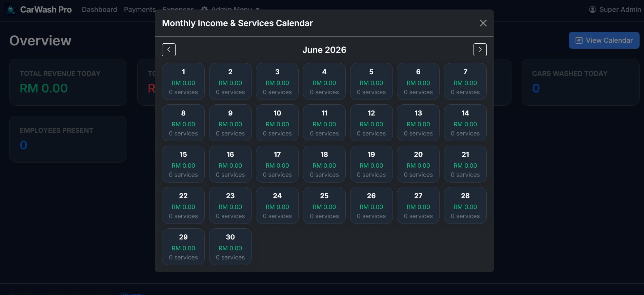The image size is (644, 295).
Task: Select the June 21 day card
Action: tap(465, 164)
